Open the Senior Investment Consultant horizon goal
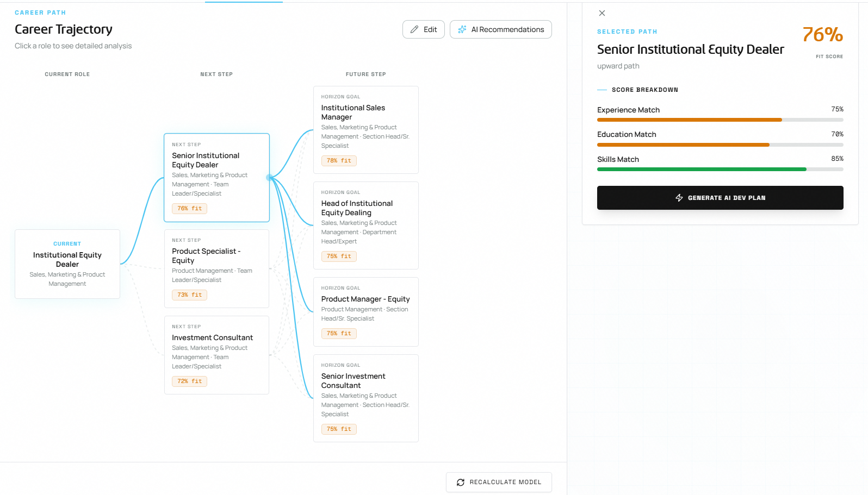Viewport: 868px width, 495px height. pyautogui.click(x=365, y=398)
